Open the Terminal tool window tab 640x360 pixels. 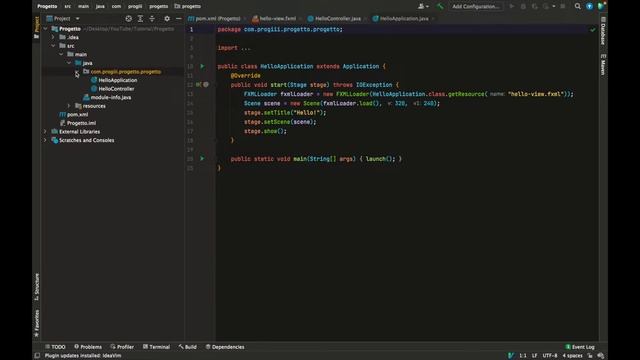pos(156,347)
